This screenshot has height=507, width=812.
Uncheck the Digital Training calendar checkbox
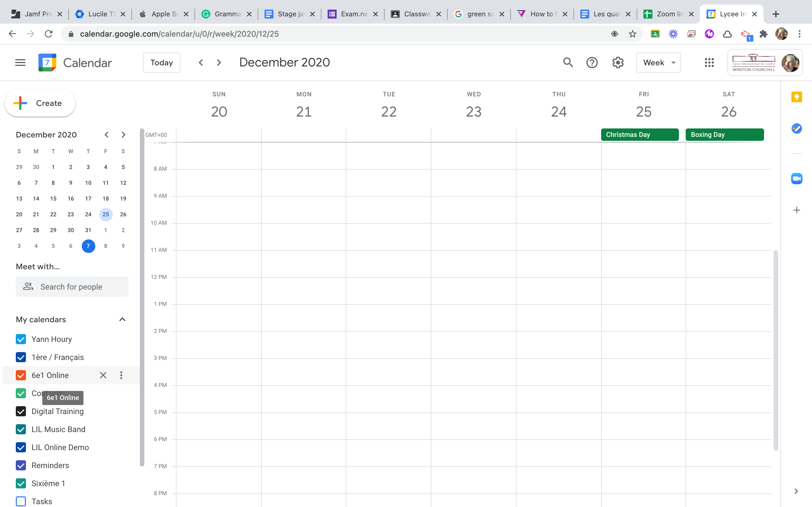(x=21, y=412)
